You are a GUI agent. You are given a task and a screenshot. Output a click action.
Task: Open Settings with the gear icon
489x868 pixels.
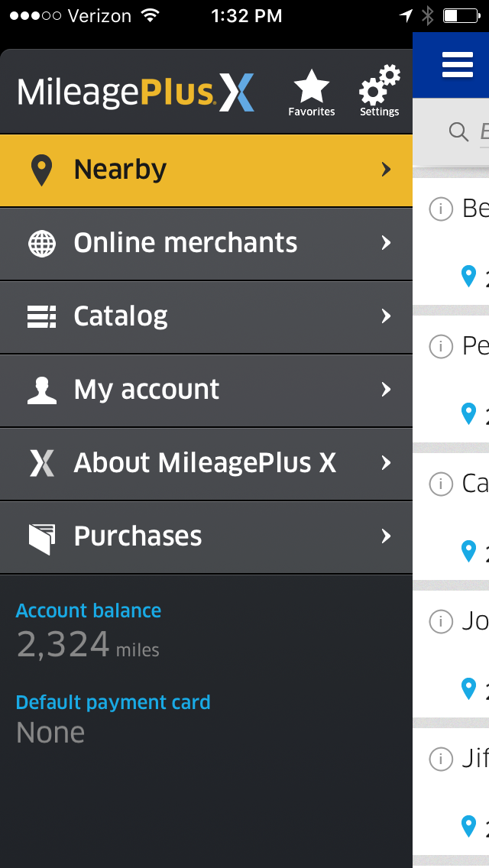coord(378,86)
